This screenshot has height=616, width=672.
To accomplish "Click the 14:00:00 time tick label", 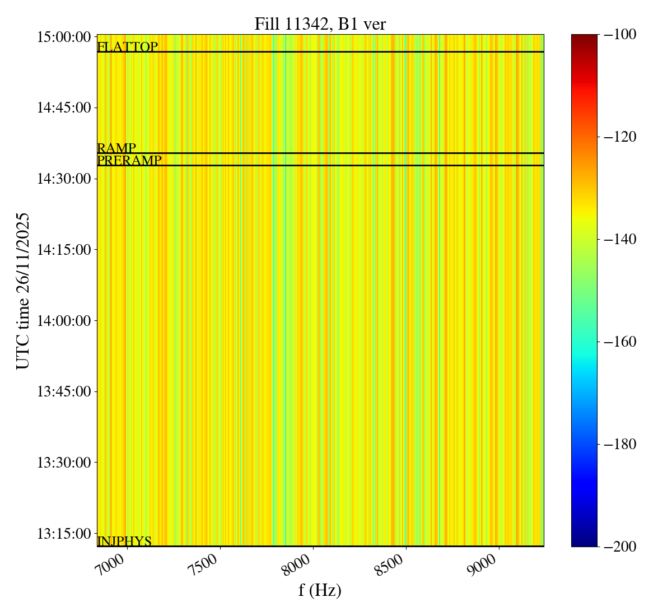I will pyautogui.click(x=64, y=321).
